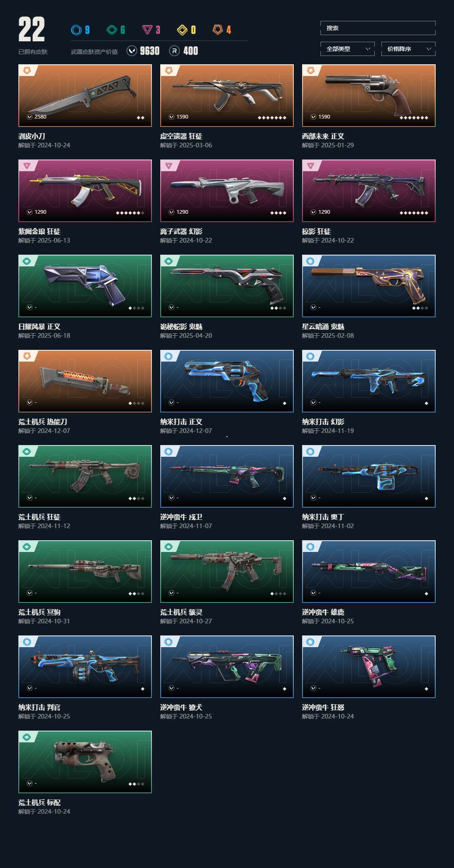Click the blue Select tier icon showing 9
This screenshot has width=454, height=868.
(x=76, y=30)
